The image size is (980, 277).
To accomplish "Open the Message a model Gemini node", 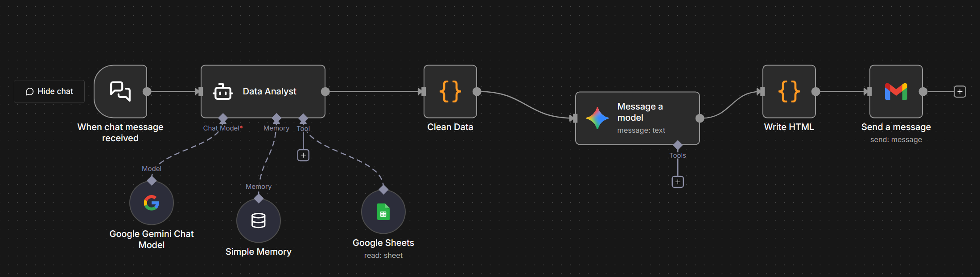I will coord(637,118).
